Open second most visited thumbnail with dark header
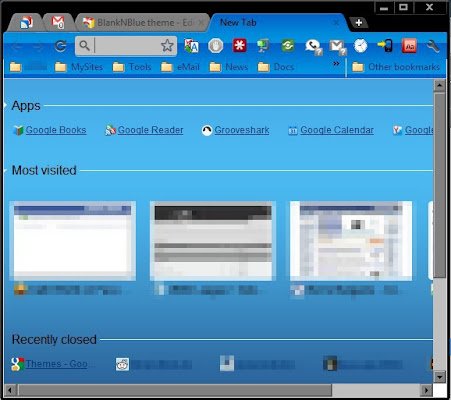This screenshot has height=400, width=451. click(213, 241)
